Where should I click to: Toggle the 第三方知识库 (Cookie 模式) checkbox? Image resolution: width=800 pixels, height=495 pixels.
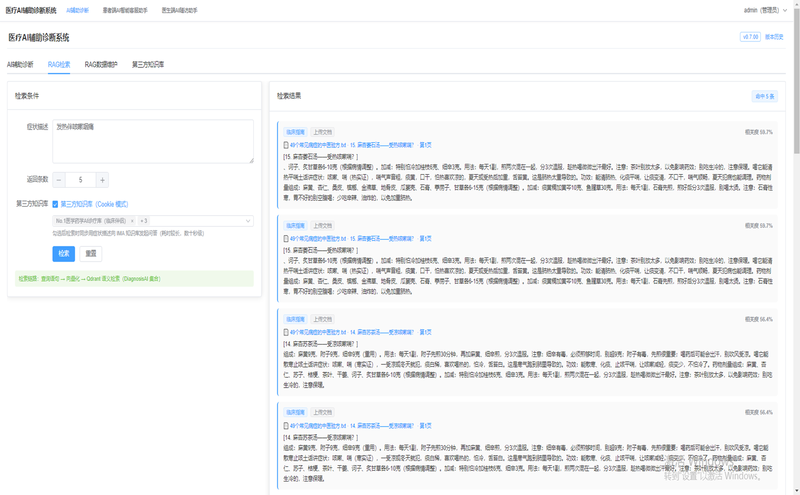(55, 204)
